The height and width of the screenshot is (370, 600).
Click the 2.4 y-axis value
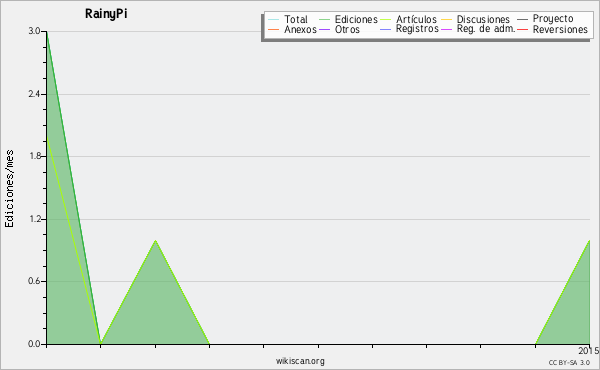coord(34,94)
